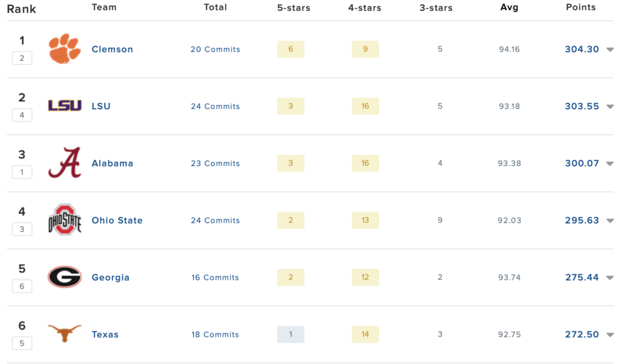
Task: Click the Georgia G logo
Action: pos(64,277)
